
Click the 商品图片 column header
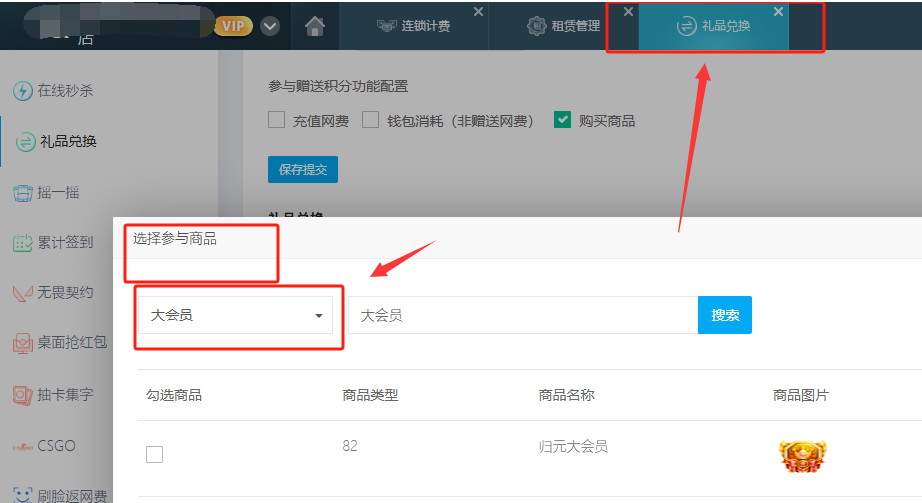pos(800,395)
